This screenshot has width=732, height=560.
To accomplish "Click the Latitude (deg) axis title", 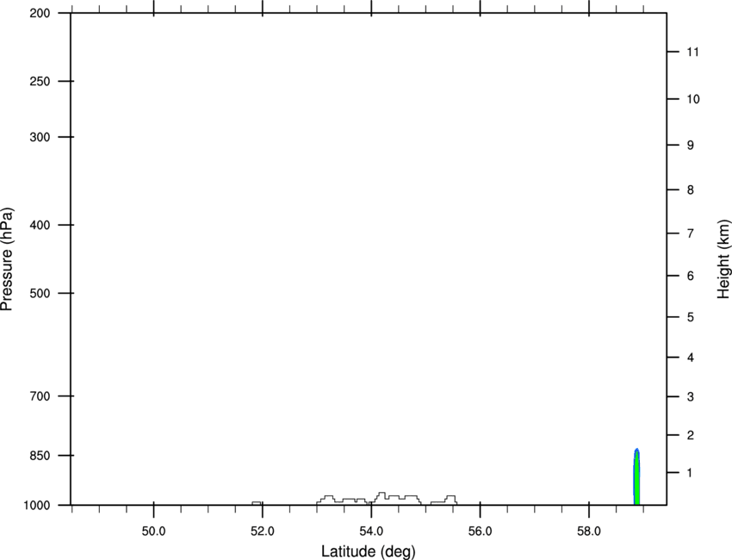I will [x=368, y=551].
